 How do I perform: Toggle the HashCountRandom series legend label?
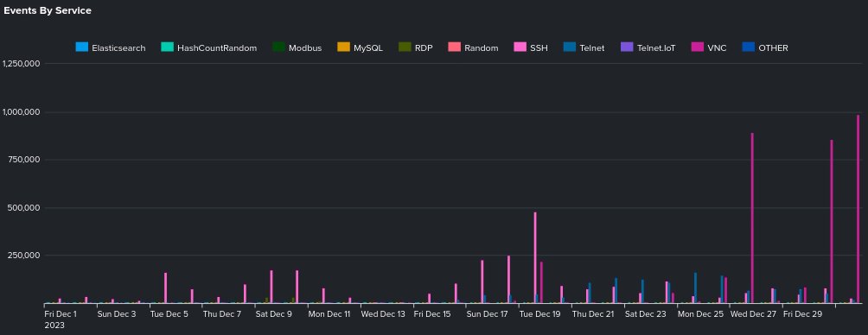pyautogui.click(x=217, y=48)
